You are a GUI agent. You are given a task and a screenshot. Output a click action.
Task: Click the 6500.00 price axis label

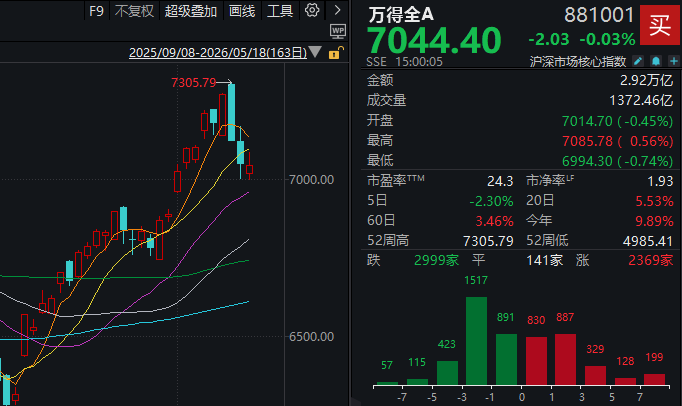[x=311, y=336]
